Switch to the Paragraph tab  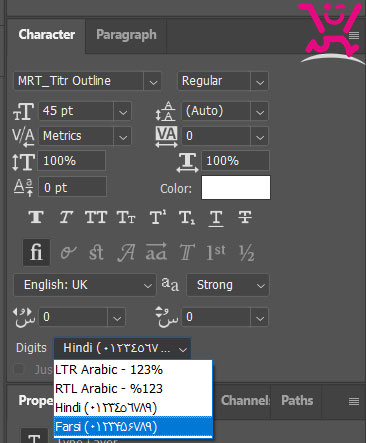[126, 35]
